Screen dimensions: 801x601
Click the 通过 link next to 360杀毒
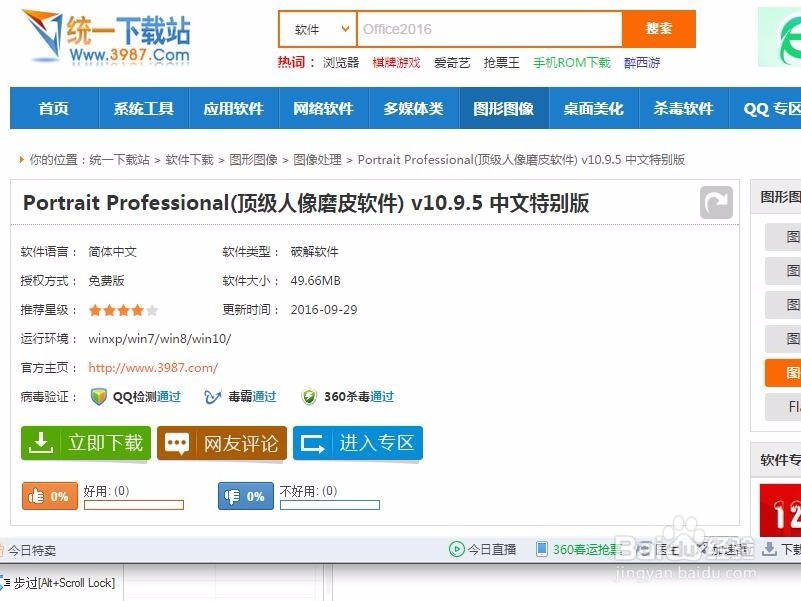tap(382, 397)
